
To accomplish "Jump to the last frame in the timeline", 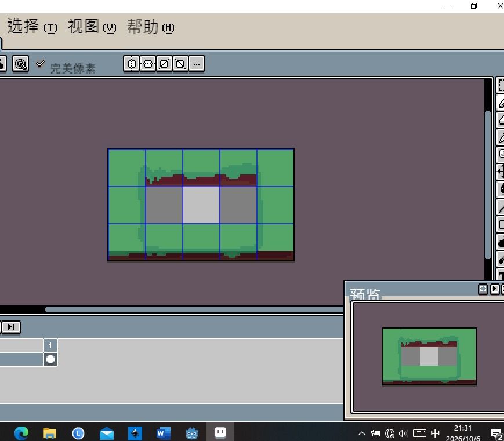I will (x=11, y=327).
